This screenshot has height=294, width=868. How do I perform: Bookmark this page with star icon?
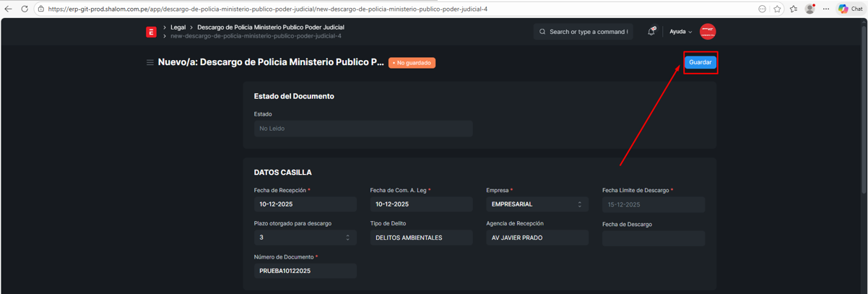(777, 9)
